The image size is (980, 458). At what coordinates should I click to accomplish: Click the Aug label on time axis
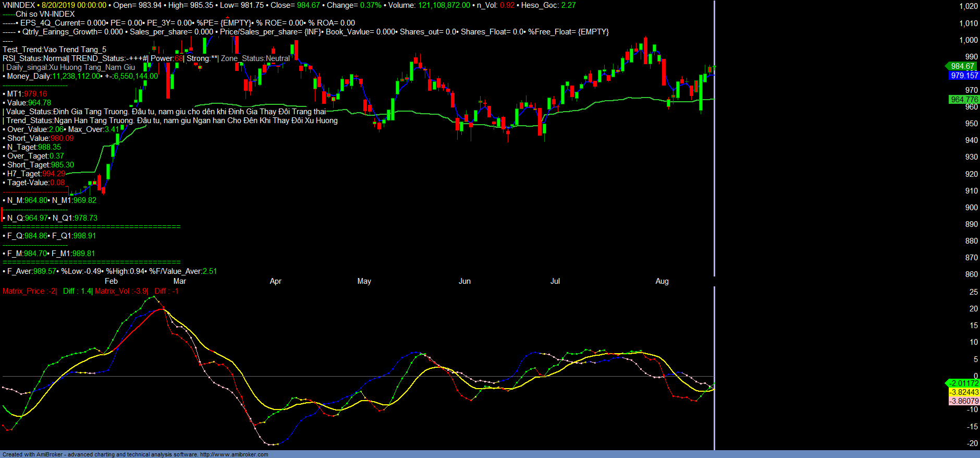(x=662, y=281)
